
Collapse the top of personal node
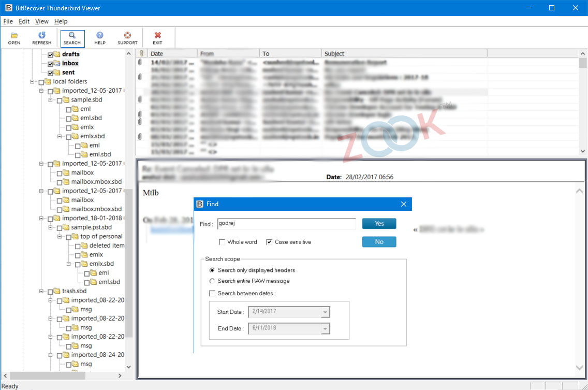tap(59, 237)
